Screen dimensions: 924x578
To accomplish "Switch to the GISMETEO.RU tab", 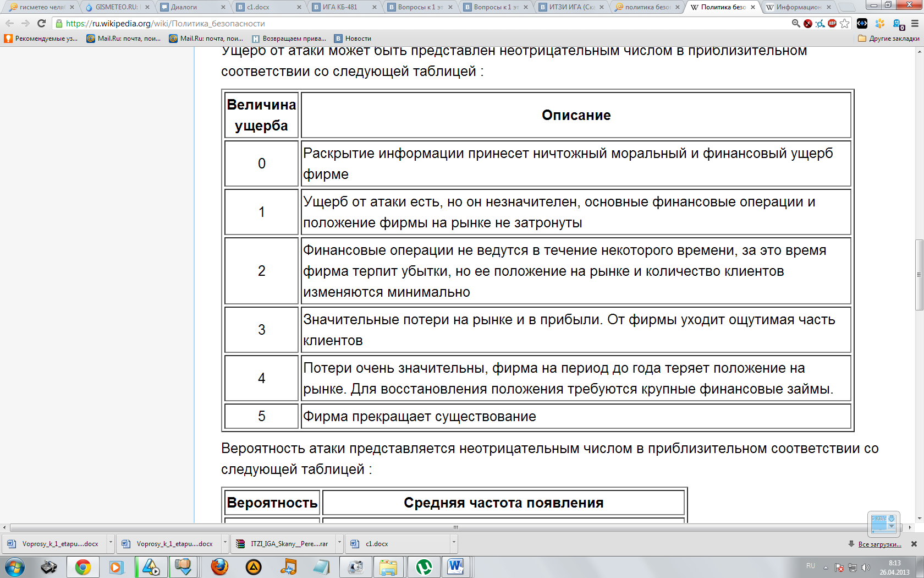I will click(117, 7).
